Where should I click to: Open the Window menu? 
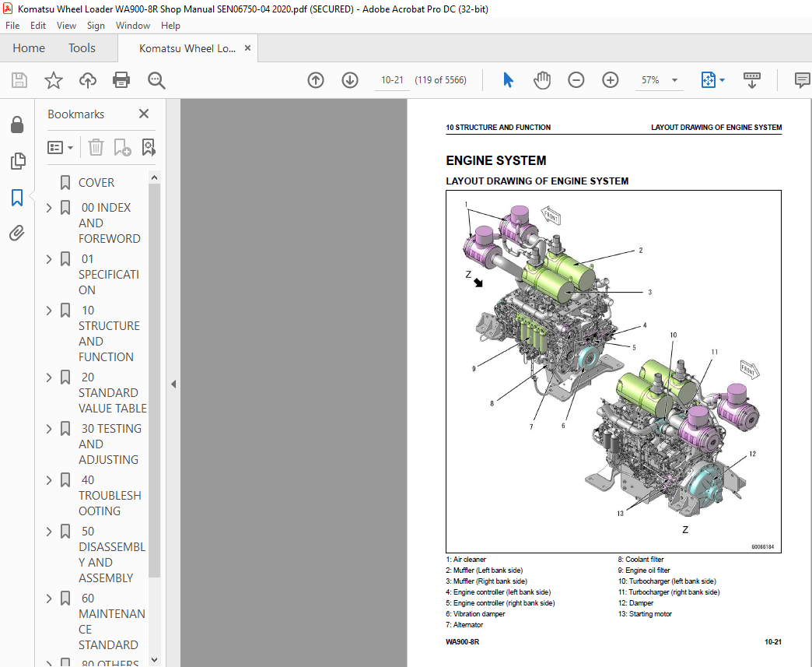(132, 26)
